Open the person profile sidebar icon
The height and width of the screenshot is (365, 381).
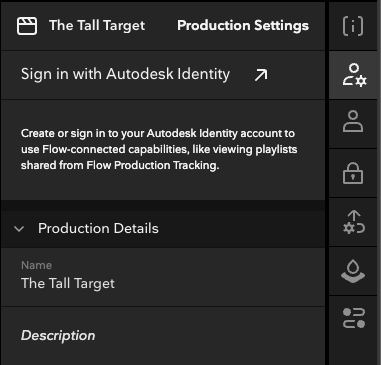[353, 121]
